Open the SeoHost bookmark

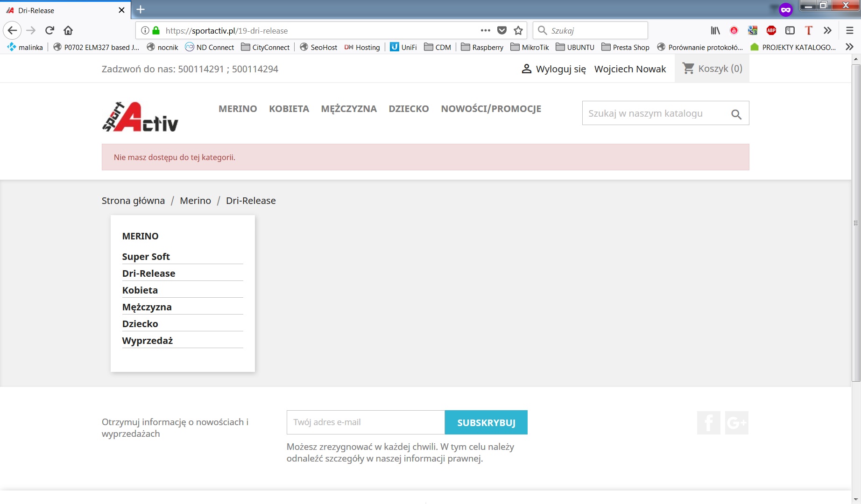tap(318, 47)
